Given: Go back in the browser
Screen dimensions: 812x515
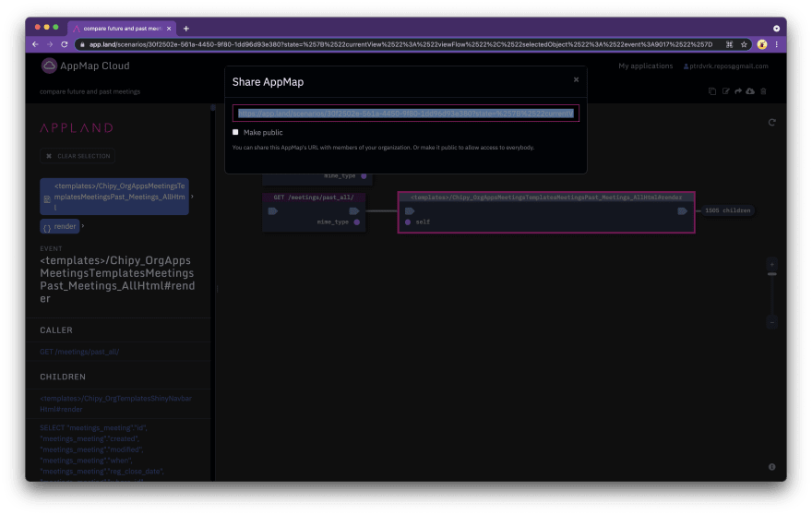Looking at the screenshot, I should tap(35, 44).
